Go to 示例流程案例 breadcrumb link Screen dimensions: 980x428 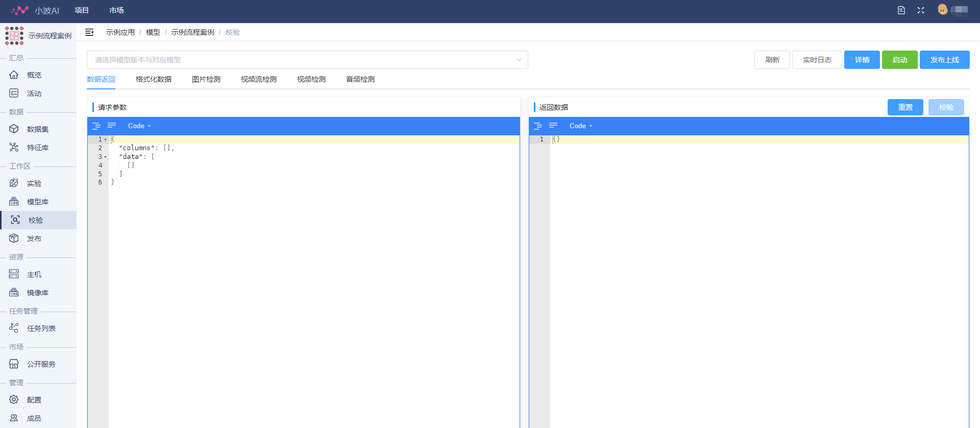(193, 32)
